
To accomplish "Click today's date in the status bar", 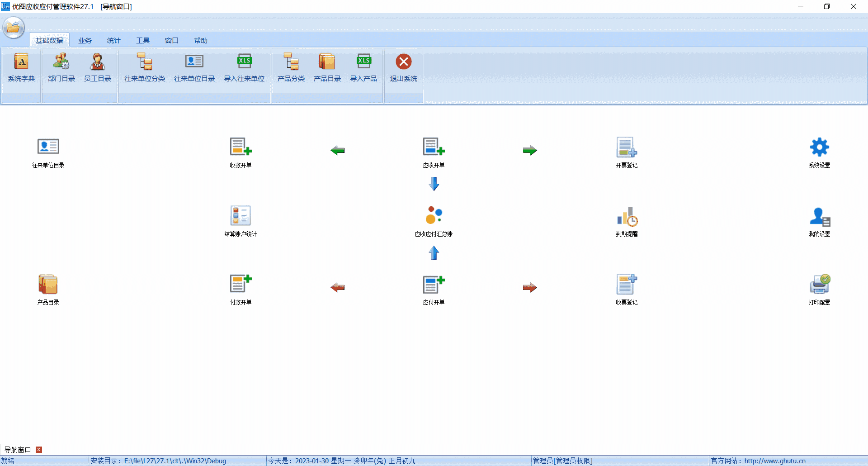I will [x=342, y=461].
